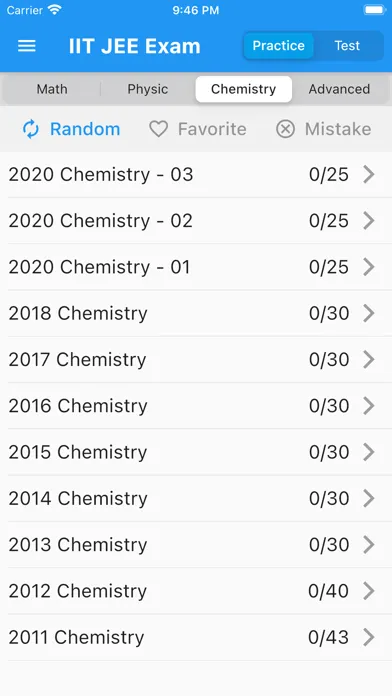Open the 2020 Chemistry - 02 set

tap(196, 221)
